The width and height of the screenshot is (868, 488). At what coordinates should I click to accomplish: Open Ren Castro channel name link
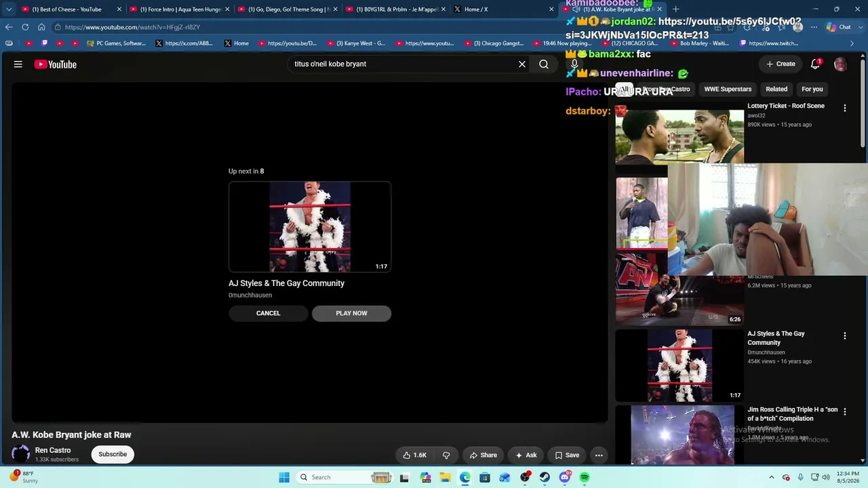(x=53, y=450)
